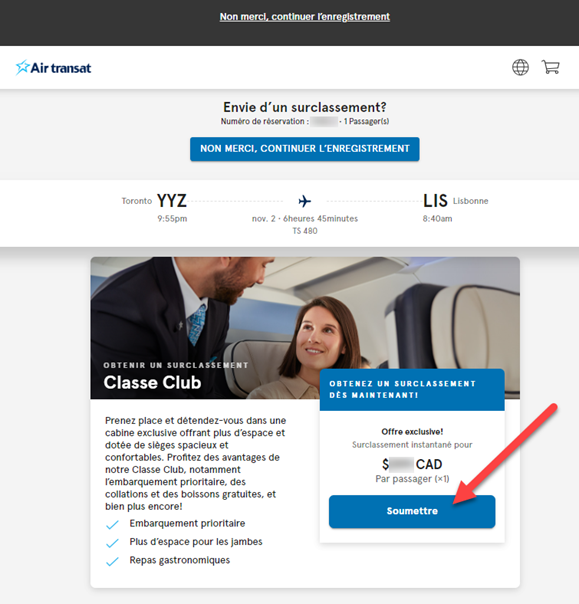Screen dimensions: 579x604
Task: Click the CAD price per passenger
Action: [x=412, y=464]
